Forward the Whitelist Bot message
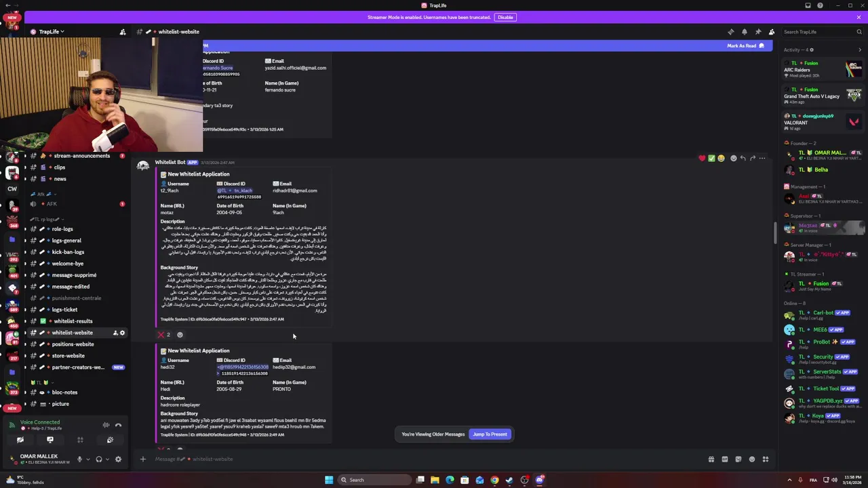Screen dimensions: 868x488 pos(753,158)
